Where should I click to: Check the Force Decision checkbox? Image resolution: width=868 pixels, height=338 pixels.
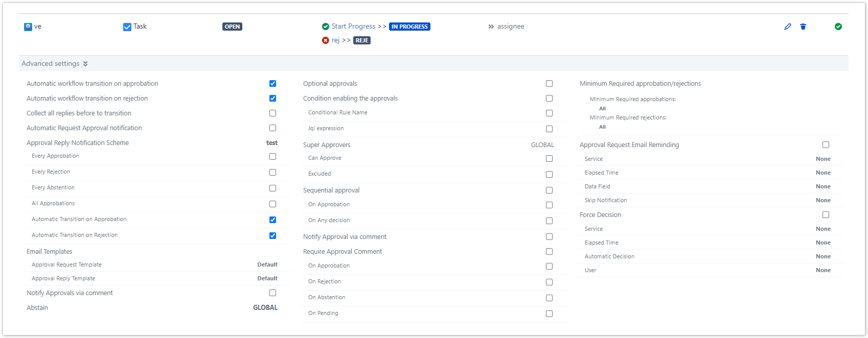click(x=826, y=214)
